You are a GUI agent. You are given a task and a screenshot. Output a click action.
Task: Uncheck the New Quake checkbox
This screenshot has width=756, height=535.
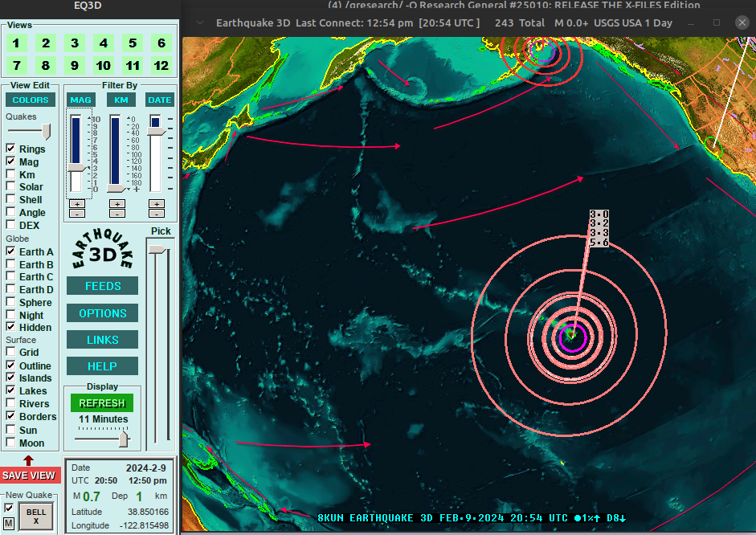(9, 508)
